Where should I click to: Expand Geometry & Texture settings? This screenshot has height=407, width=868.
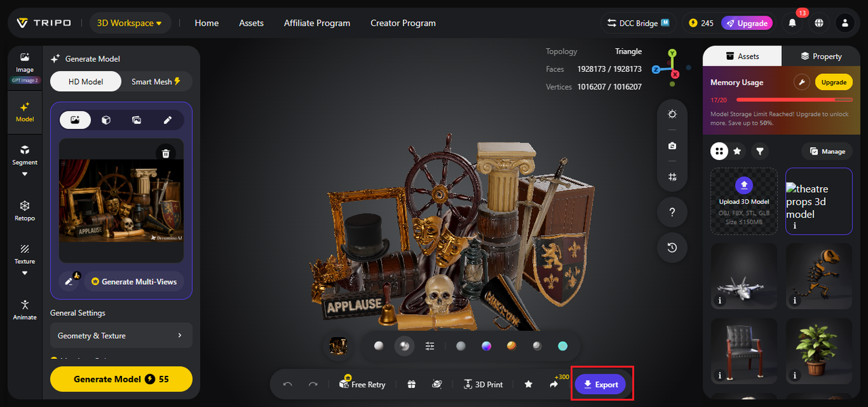[x=121, y=335]
